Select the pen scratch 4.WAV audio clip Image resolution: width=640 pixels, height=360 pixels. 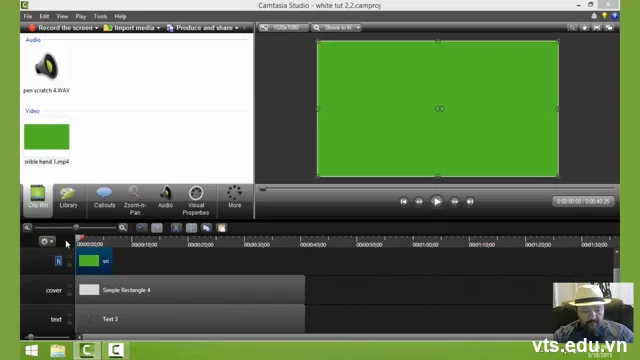tap(46, 72)
